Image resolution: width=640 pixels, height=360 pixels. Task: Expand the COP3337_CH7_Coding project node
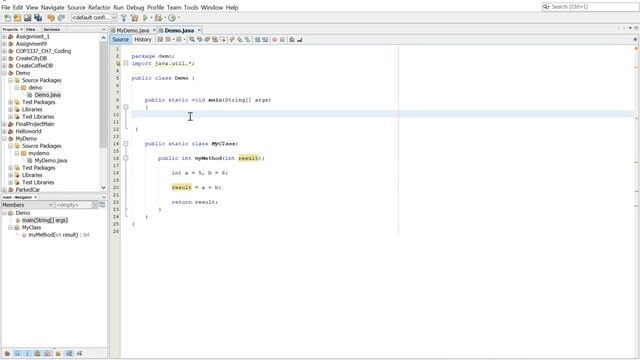(4, 51)
